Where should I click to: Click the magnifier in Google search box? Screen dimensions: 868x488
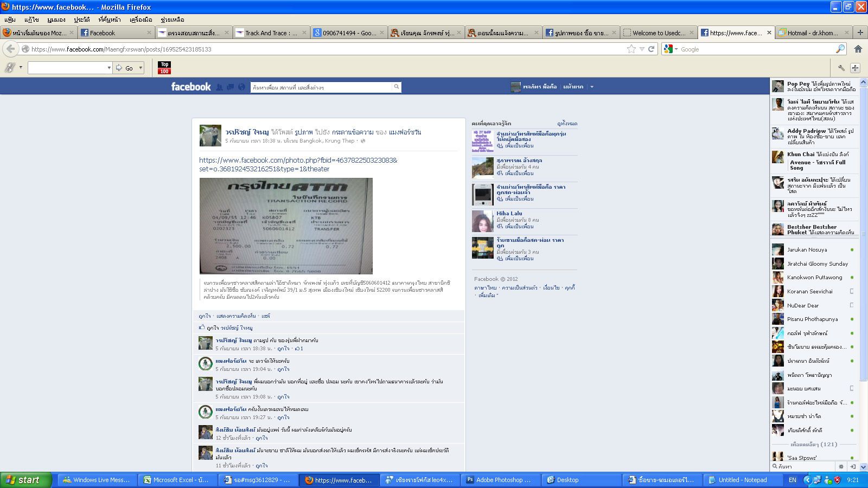pos(840,49)
